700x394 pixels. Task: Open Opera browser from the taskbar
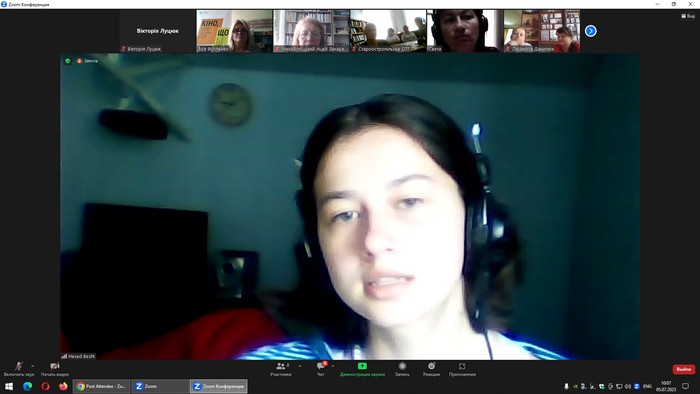(x=46, y=386)
